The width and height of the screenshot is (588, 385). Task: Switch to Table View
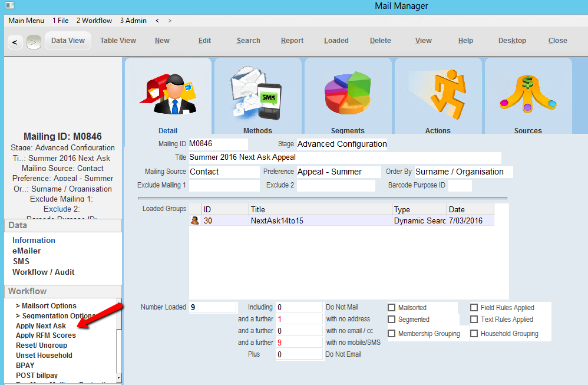(118, 41)
